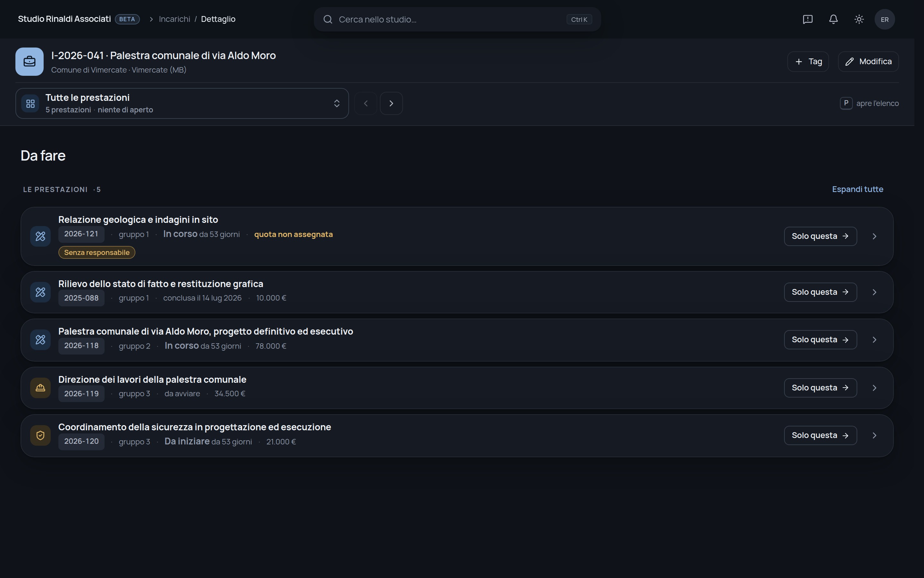Go to next prestazione arrow
This screenshot has height=578, width=924.
[391, 103]
